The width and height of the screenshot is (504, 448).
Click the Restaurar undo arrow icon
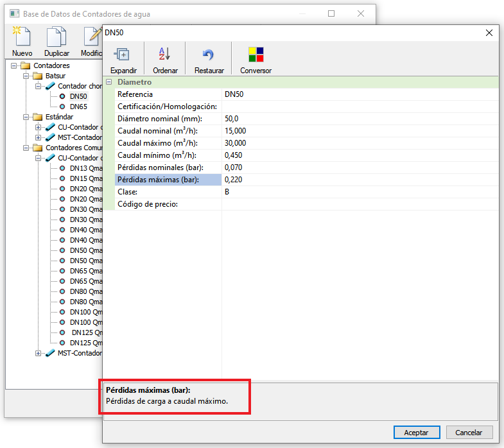click(x=208, y=55)
